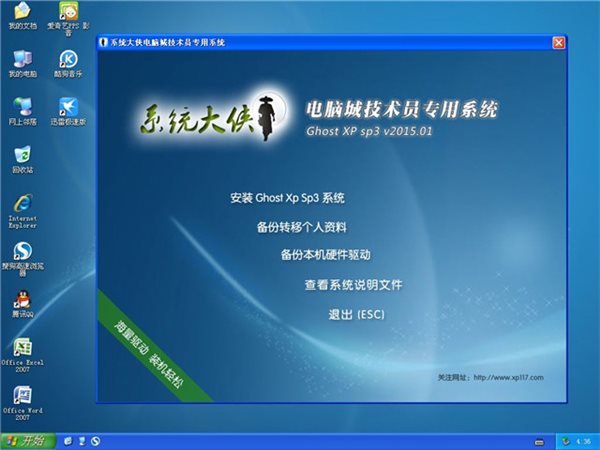This screenshot has height=450, width=600.
Task: Click the system tray notification icon
Action: (x=566, y=442)
